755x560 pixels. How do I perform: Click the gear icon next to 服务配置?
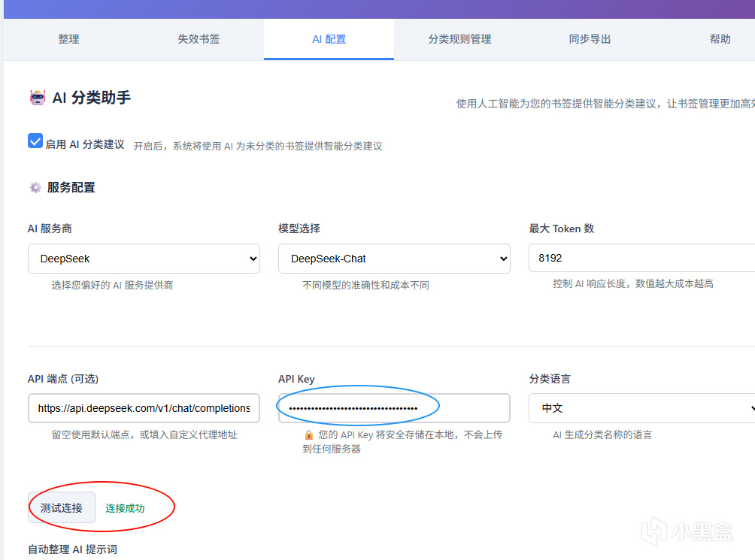point(35,187)
